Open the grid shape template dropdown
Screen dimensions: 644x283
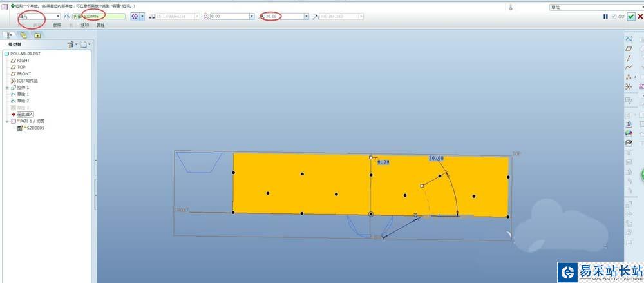pyautogui.click(x=143, y=16)
